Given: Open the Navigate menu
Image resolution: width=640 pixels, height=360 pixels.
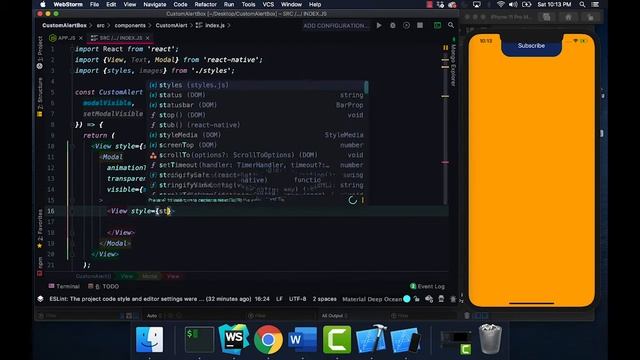Looking at the screenshot, I should (155, 4).
